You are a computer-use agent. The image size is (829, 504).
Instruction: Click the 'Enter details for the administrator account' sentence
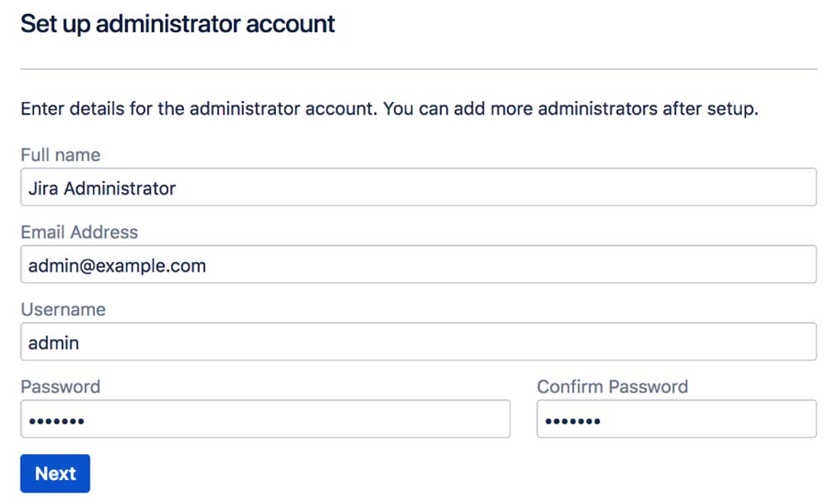point(199,109)
